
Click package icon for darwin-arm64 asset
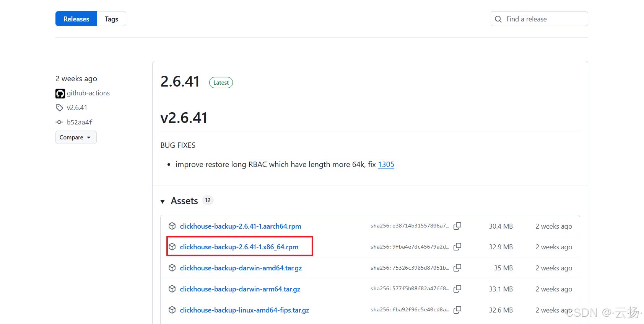[x=172, y=289]
